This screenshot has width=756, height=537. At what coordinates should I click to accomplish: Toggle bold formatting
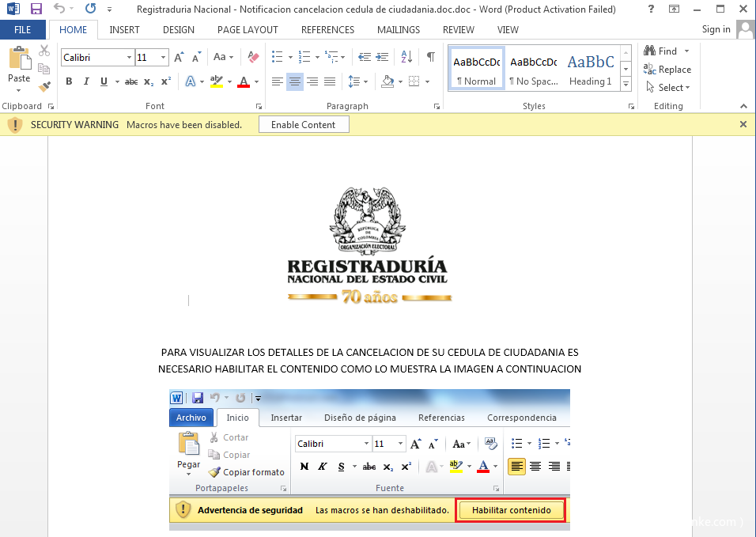click(x=69, y=81)
